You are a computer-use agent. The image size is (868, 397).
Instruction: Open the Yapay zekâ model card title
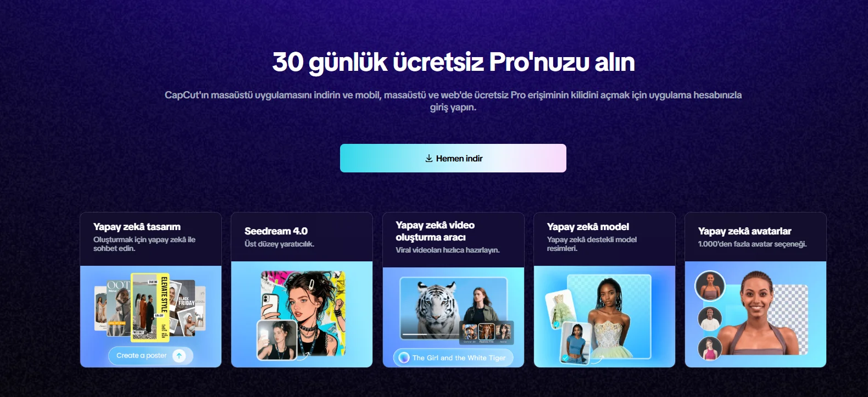tap(588, 227)
